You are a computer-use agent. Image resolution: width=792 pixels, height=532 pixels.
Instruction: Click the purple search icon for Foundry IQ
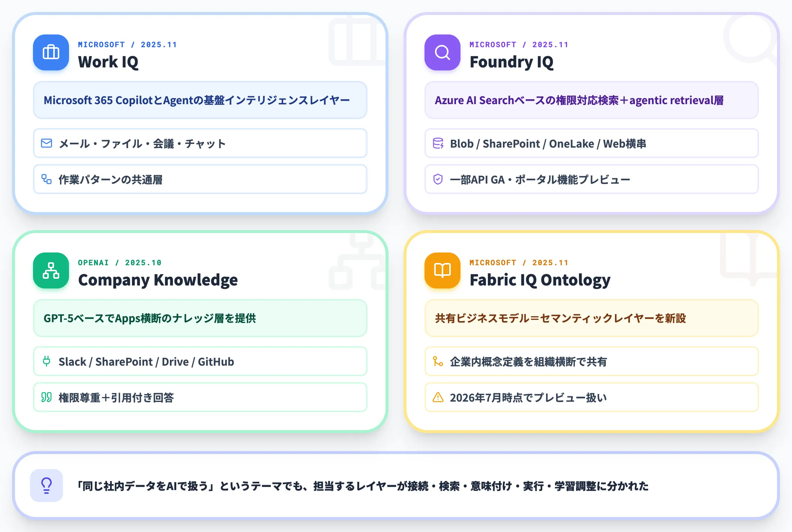[x=442, y=52]
